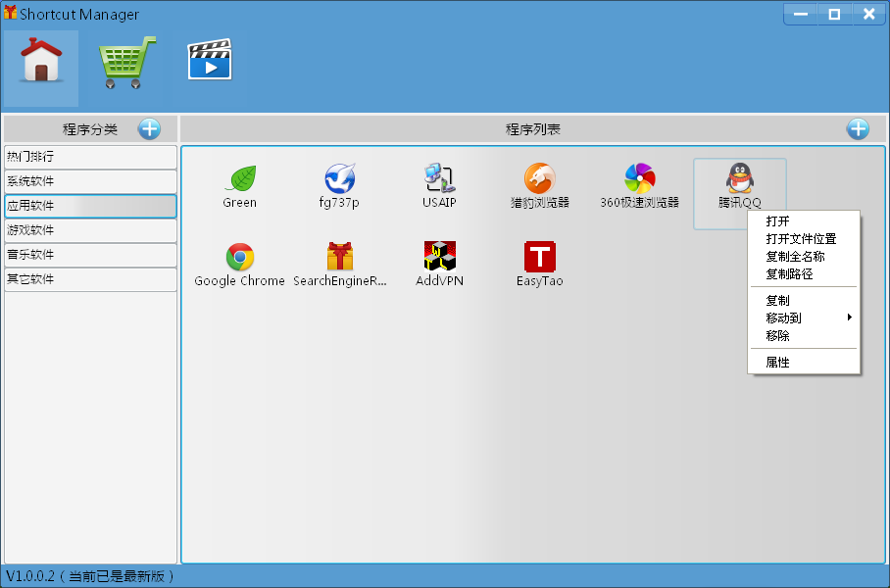Select the EasyTao shortcut

539,265
